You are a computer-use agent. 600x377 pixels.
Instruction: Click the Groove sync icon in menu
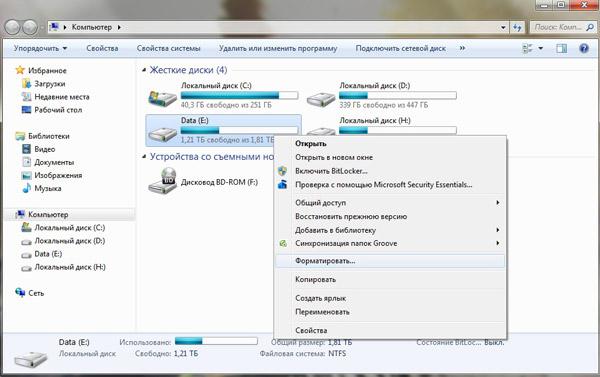[283, 243]
